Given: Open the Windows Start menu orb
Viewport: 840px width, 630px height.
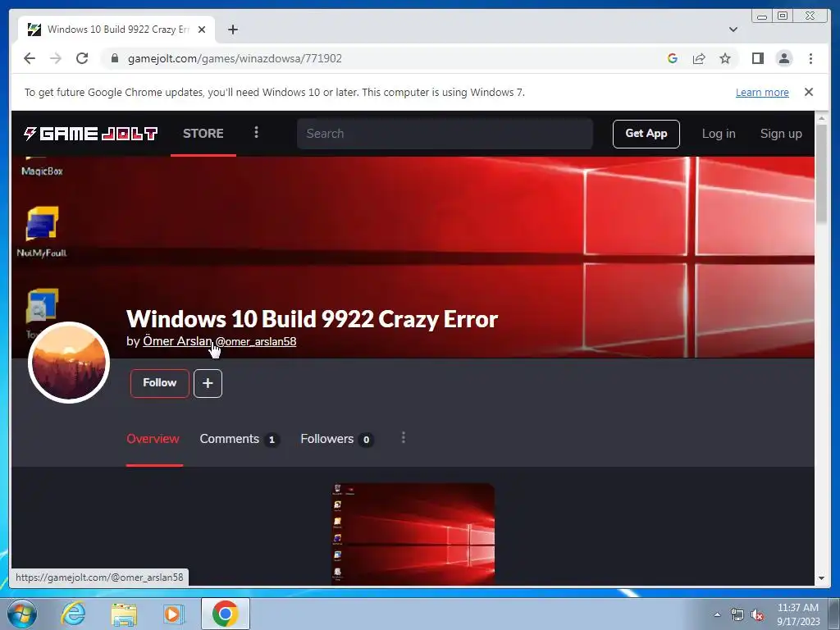Looking at the screenshot, I should [x=22, y=614].
